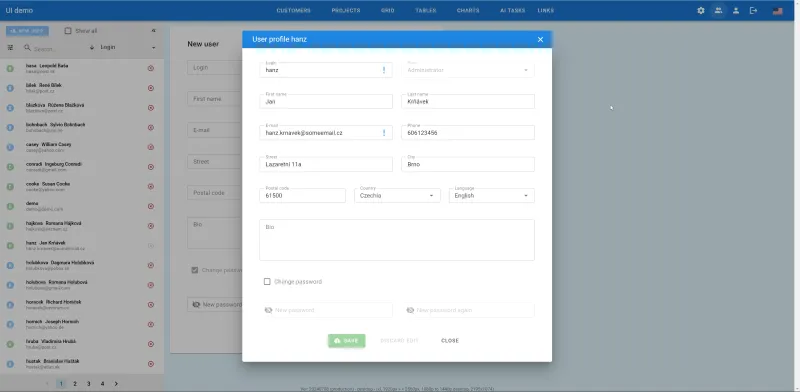Click the E-mail field in dialog
The image size is (800, 392).
point(326,133)
